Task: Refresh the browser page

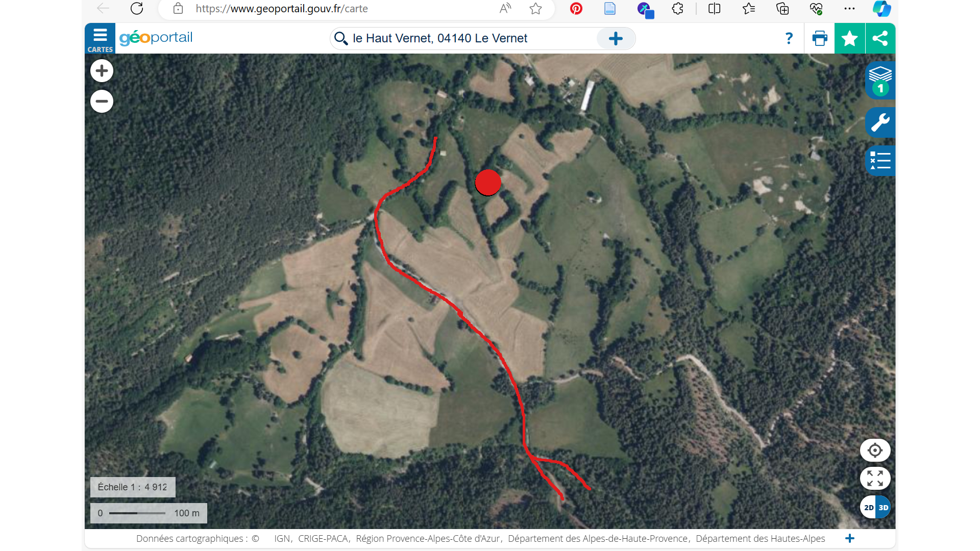Action: (x=136, y=9)
